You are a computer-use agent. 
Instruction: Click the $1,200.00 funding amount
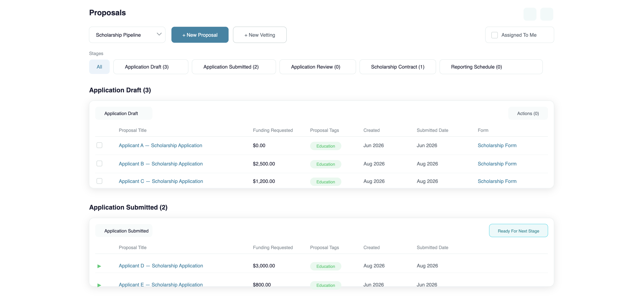(x=264, y=181)
